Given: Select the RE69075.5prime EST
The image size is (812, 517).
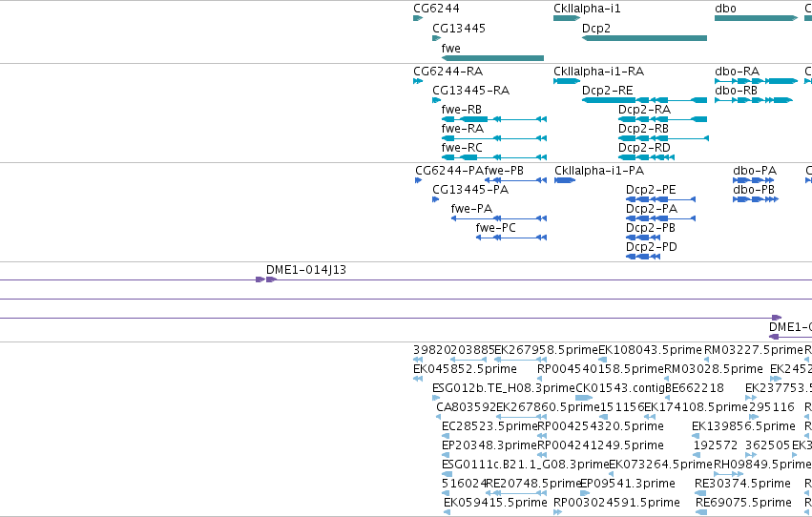Looking at the screenshot, I should pos(701,512).
